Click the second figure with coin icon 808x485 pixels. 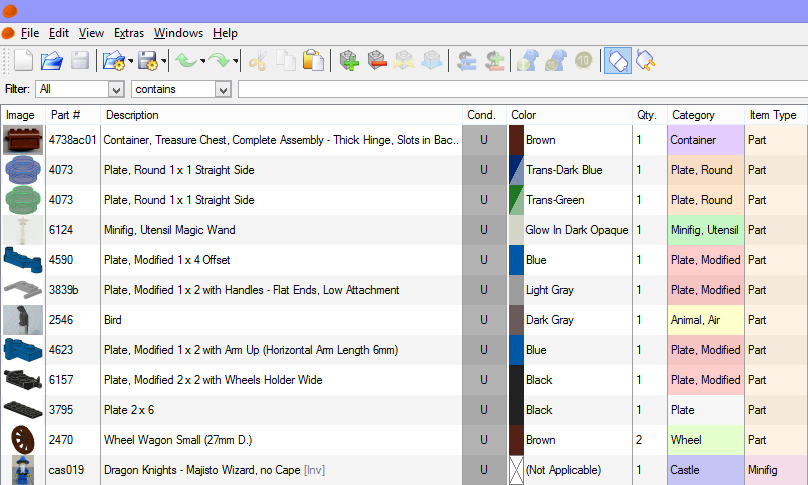pyautogui.click(x=556, y=61)
